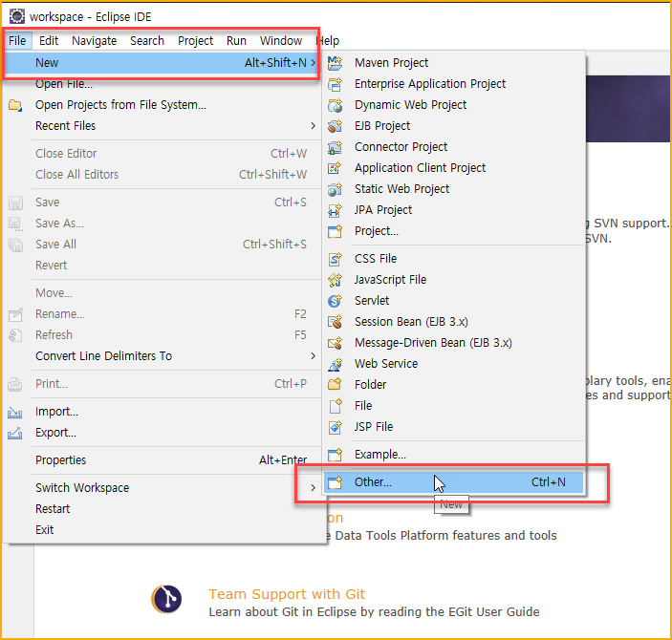The height and width of the screenshot is (640, 672).
Task: Click the Session Bean icon
Action: coord(335,322)
